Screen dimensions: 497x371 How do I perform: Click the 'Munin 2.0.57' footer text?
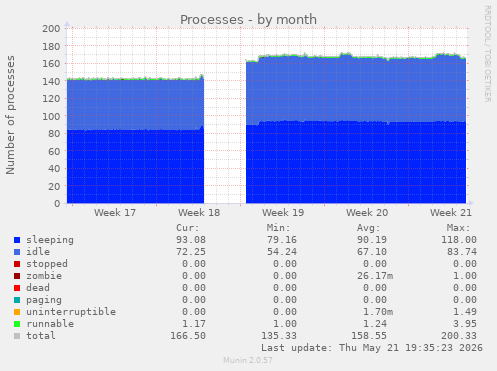click(x=248, y=360)
